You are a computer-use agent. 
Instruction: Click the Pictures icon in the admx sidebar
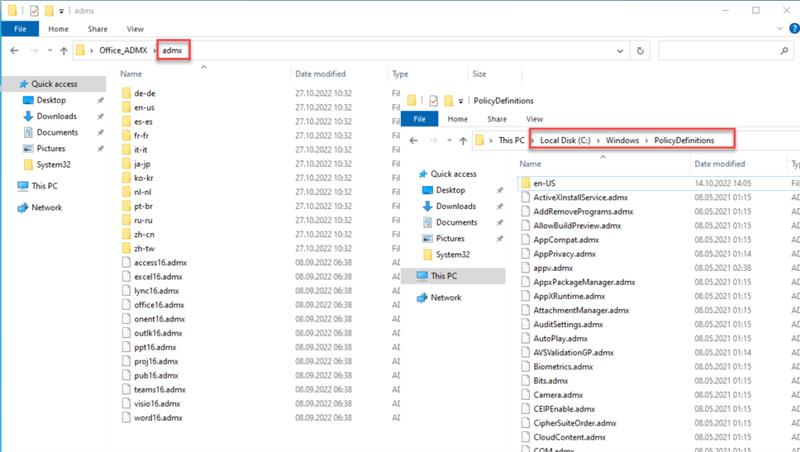tap(29, 148)
